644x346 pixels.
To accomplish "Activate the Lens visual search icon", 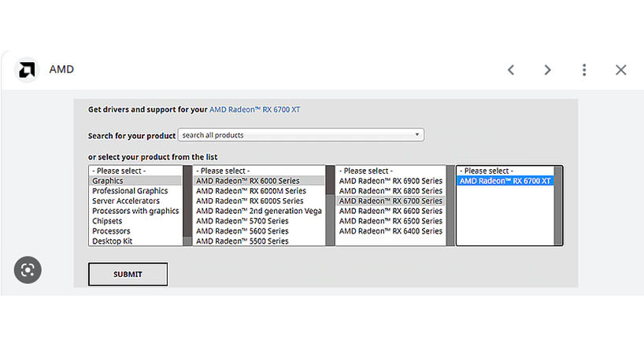I will (28, 270).
